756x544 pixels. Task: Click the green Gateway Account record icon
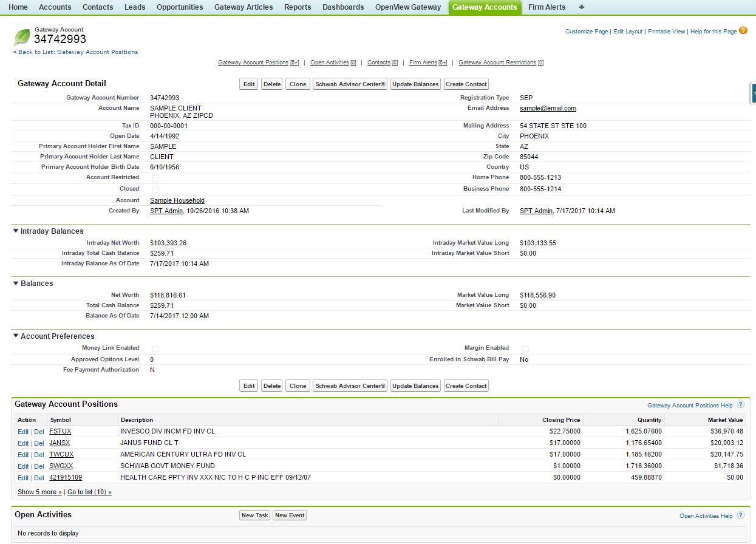pos(22,38)
